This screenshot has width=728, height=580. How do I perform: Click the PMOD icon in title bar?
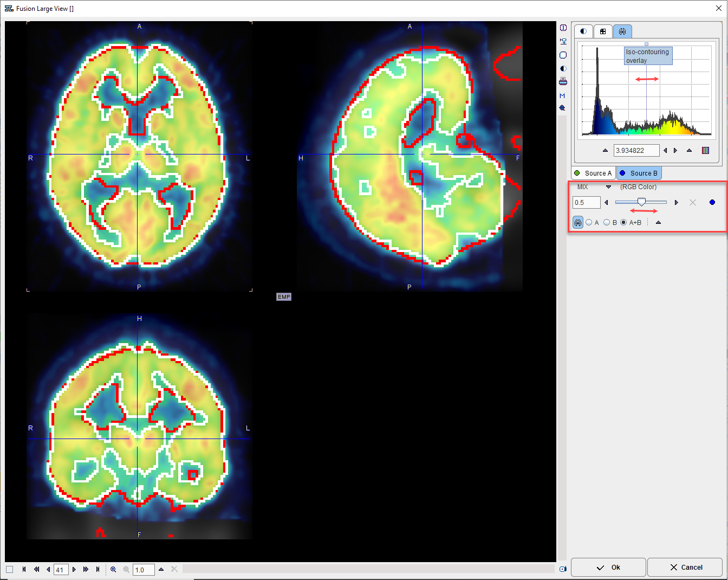9,8
